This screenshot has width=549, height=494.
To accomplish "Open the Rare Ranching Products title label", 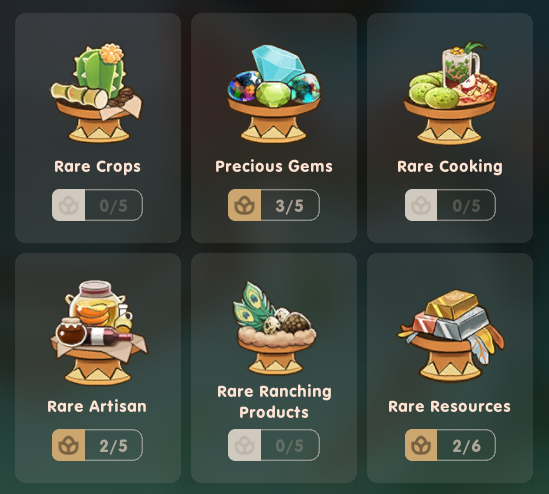I will pyautogui.click(x=274, y=402).
